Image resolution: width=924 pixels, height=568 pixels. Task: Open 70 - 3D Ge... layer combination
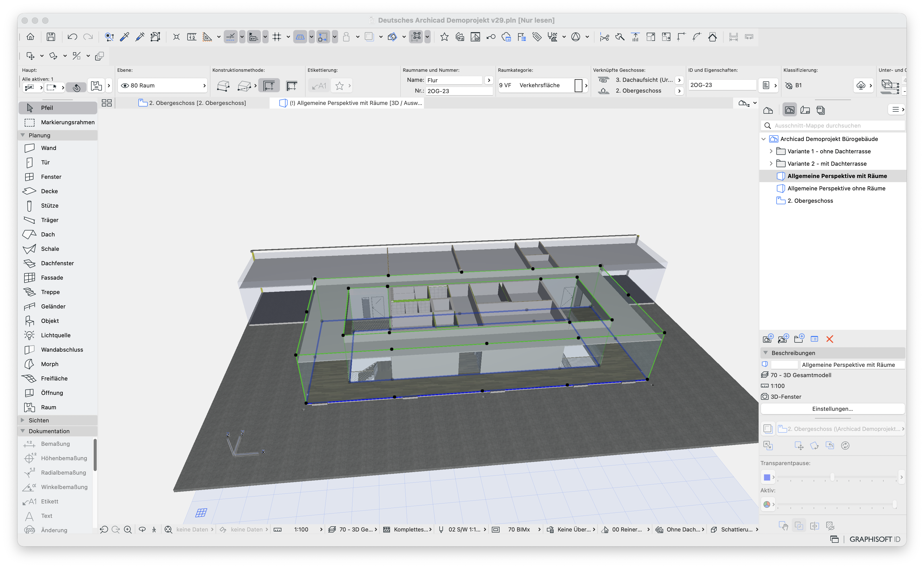click(353, 530)
